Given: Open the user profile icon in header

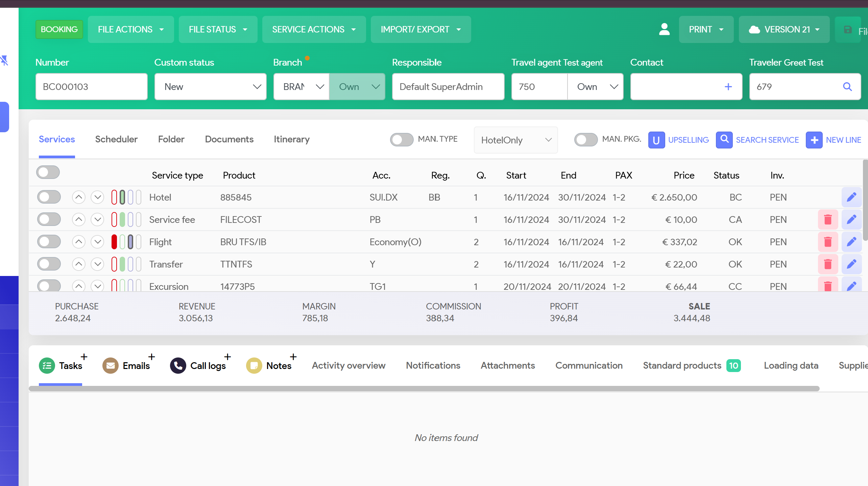Looking at the screenshot, I should point(664,29).
